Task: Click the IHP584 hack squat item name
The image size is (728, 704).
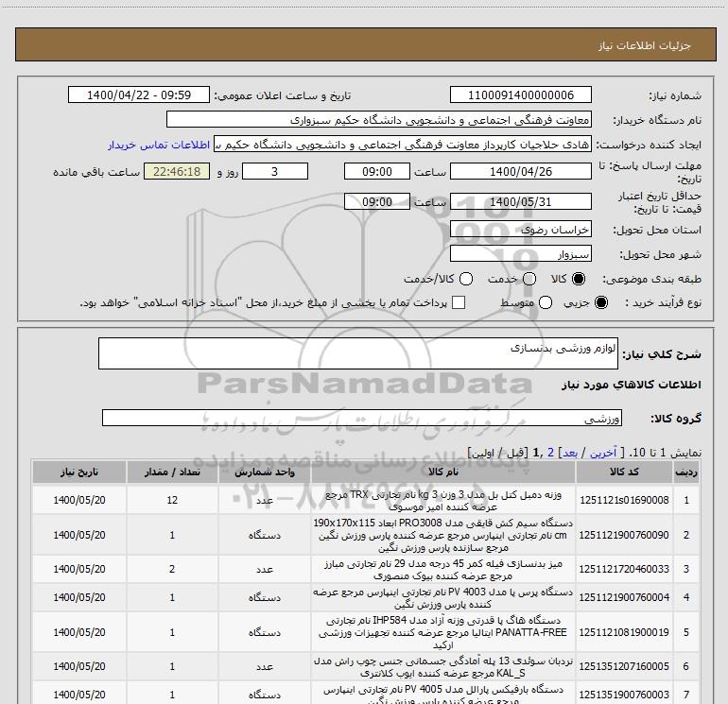Action: tap(442, 632)
